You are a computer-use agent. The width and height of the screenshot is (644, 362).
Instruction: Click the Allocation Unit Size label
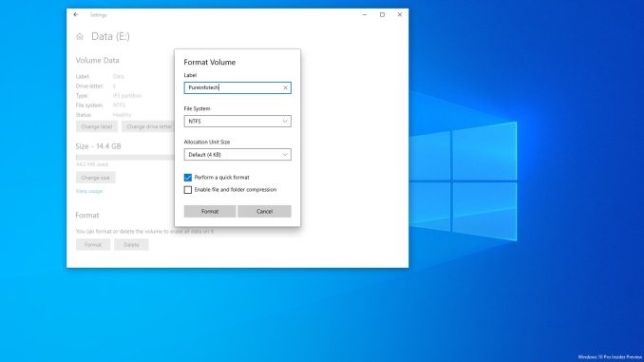pos(207,142)
